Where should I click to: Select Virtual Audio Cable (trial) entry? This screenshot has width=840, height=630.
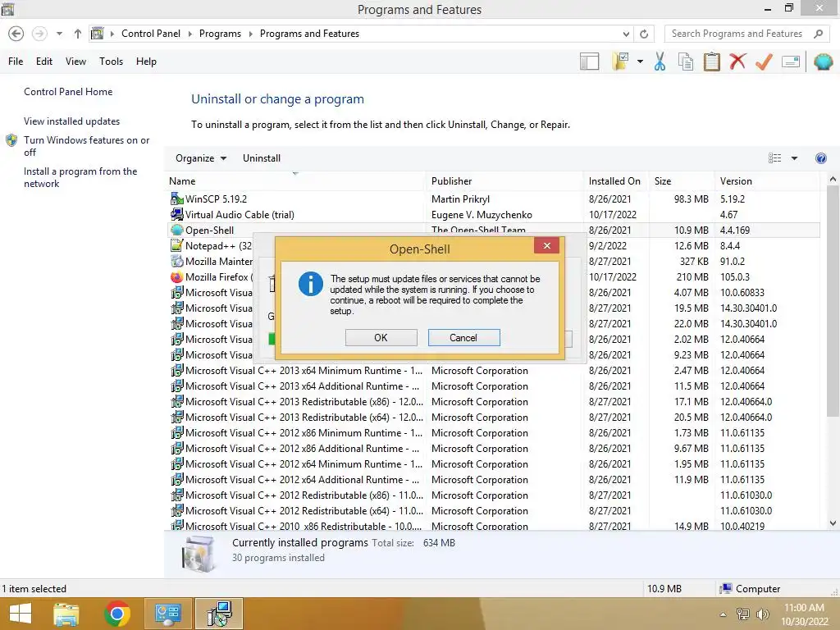pyautogui.click(x=493, y=214)
